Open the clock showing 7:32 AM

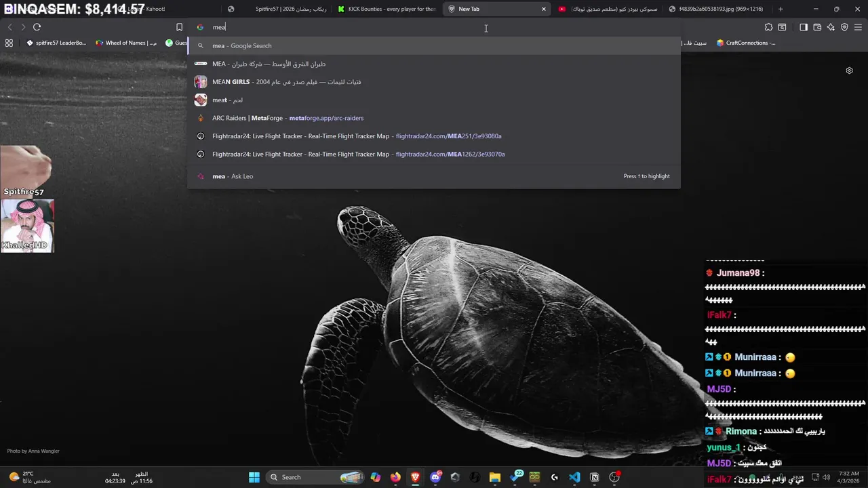[848, 477]
